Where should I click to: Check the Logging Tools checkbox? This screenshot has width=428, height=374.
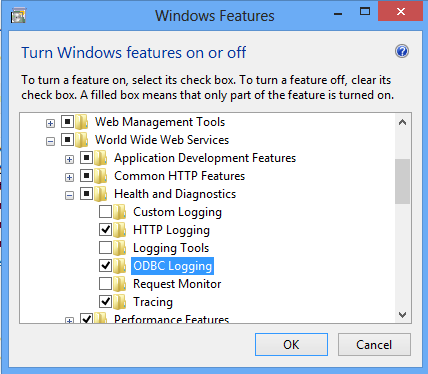click(105, 248)
